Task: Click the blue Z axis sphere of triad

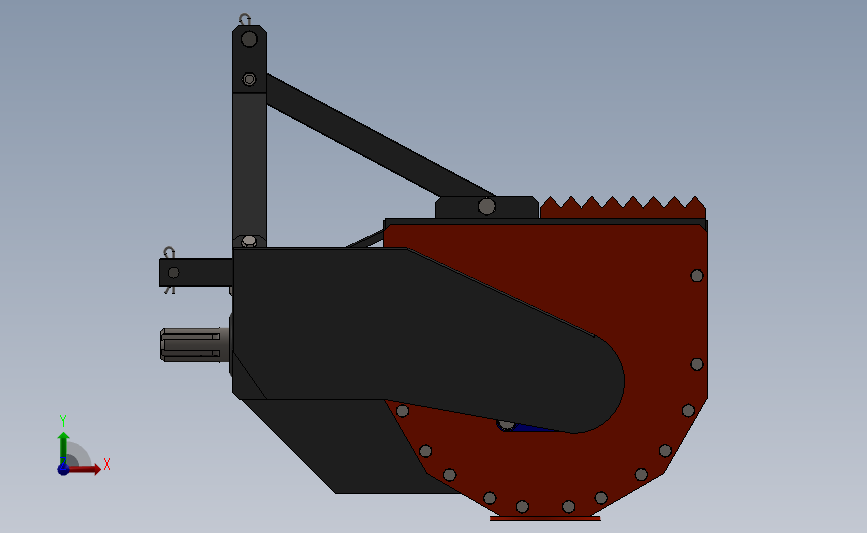Action: click(x=63, y=469)
